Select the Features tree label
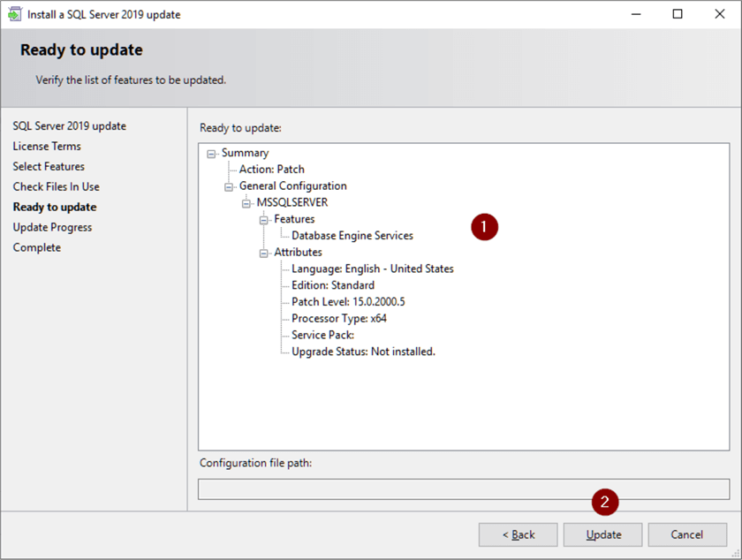This screenshot has width=742, height=560. click(x=294, y=219)
